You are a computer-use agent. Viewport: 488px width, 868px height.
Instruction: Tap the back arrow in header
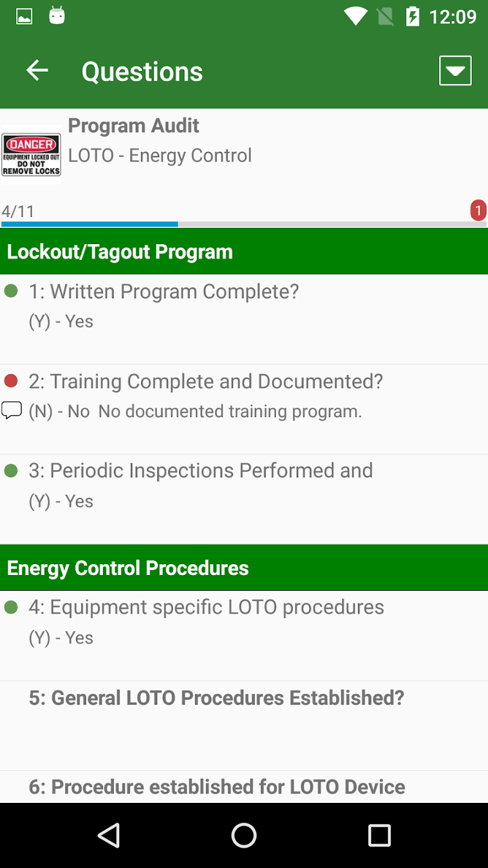tap(37, 71)
